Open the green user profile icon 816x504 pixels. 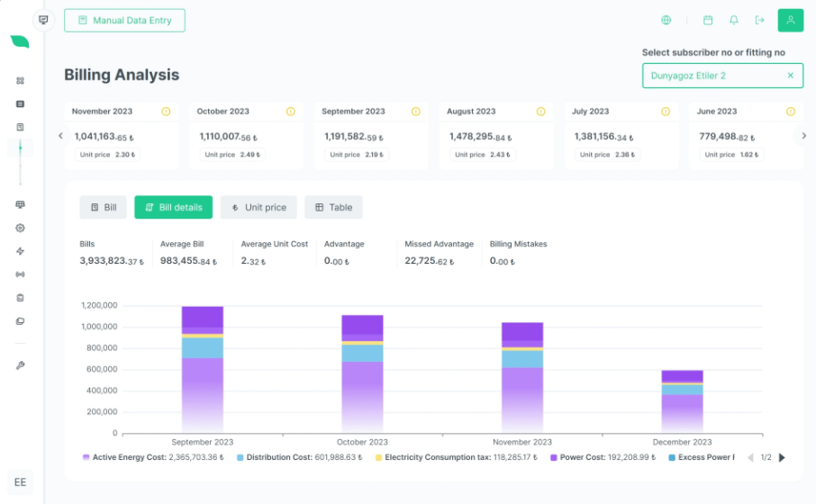791,21
